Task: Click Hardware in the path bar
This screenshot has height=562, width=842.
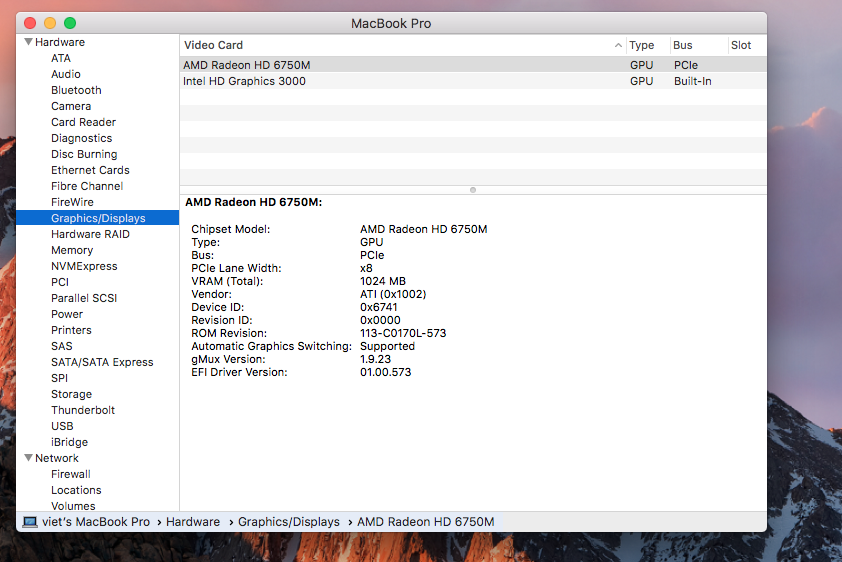Action: pos(193,522)
